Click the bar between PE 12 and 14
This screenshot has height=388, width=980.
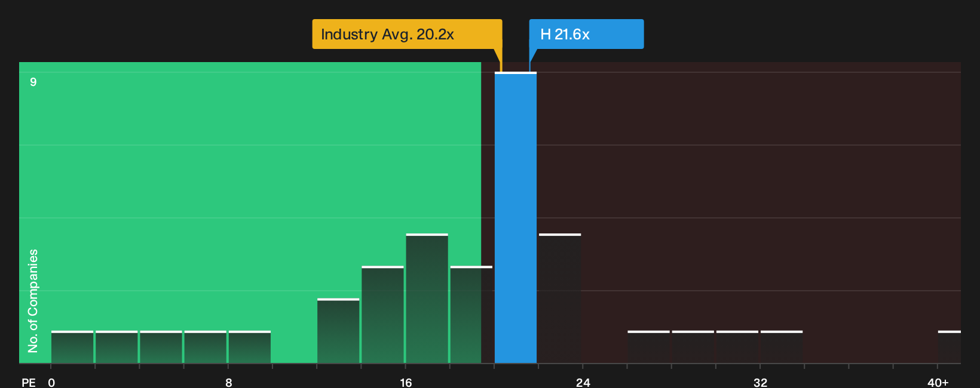pos(338,331)
